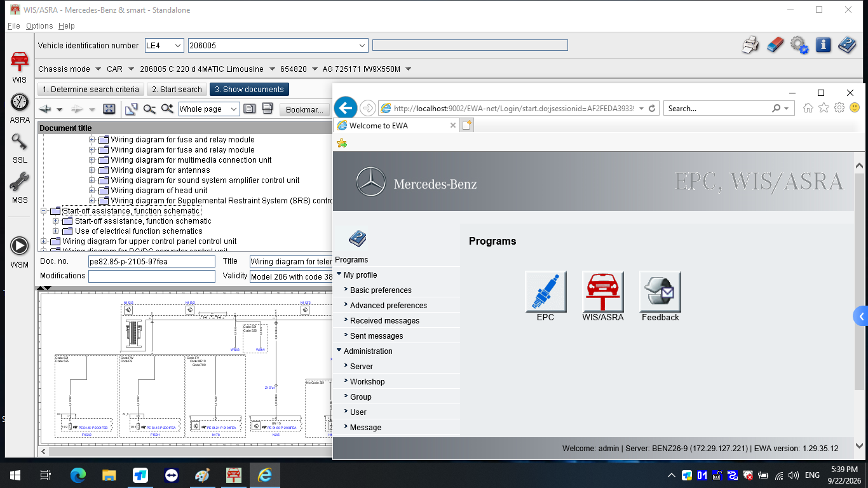
Task: Collapse the Administration section
Action: coord(339,351)
